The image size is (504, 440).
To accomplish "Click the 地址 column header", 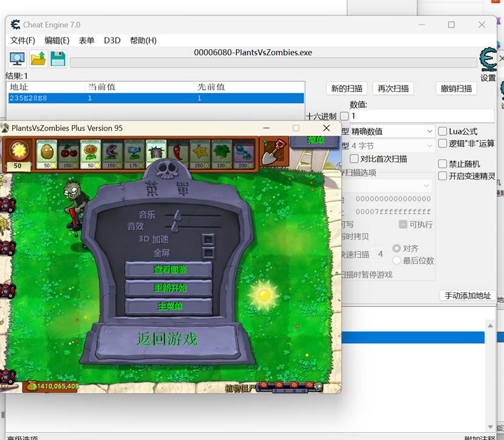I will [x=46, y=87].
